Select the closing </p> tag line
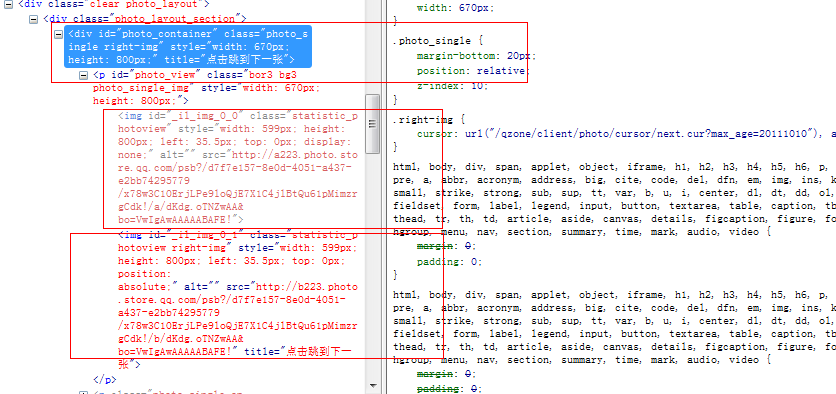Viewport: 836px width, 394px height. click(104, 380)
